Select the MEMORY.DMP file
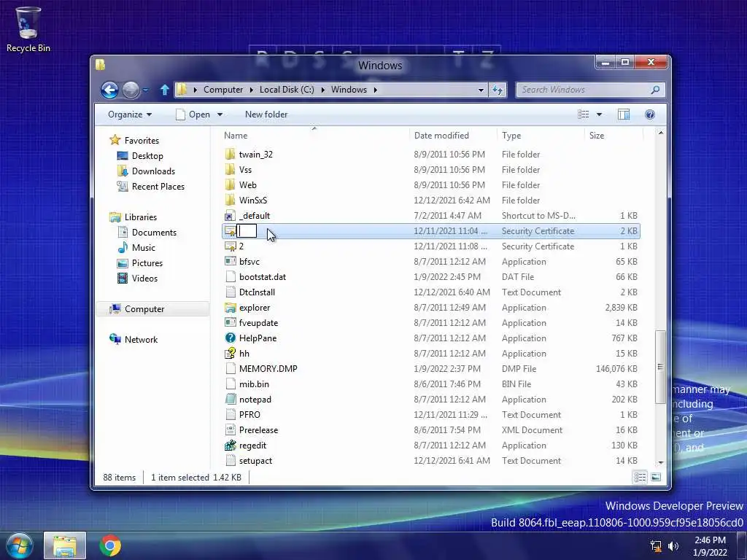747x560 pixels. (268, 368)
